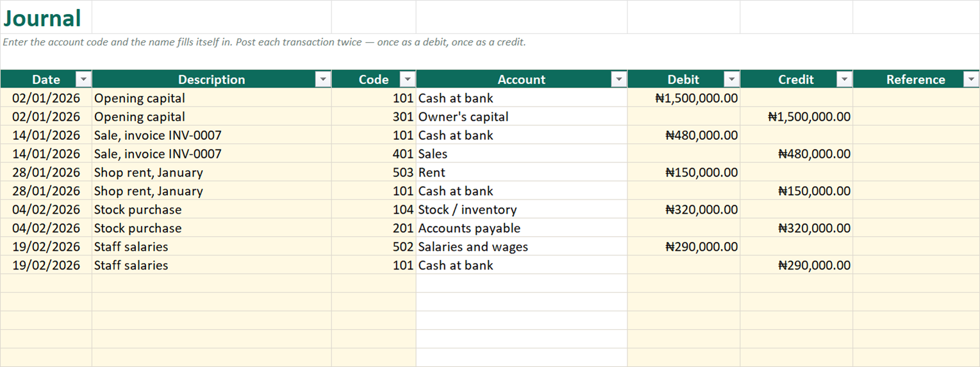The height and width of the screenshot is (367, 980).
Task: Select the Credit header cell
Action: [x=797, y=80]
